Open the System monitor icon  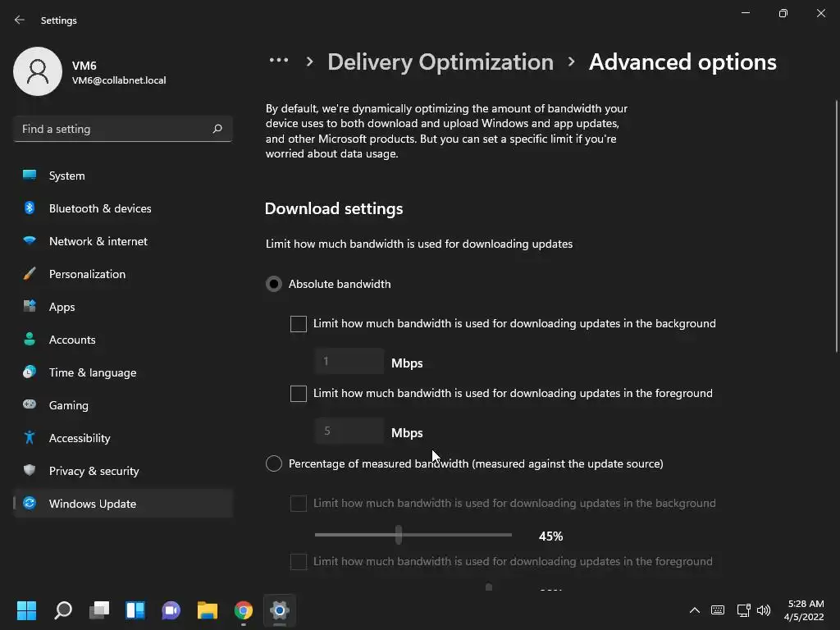tap(30, 176)
